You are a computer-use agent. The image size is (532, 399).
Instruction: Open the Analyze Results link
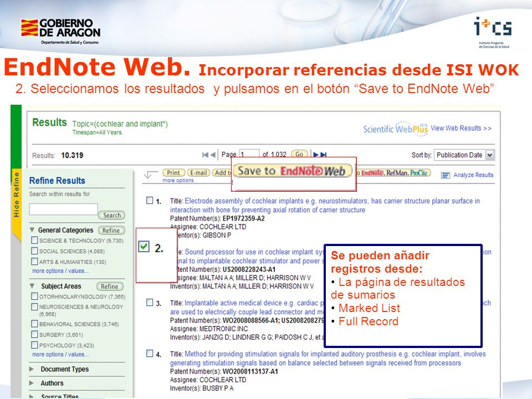click(x=473, y=175)
